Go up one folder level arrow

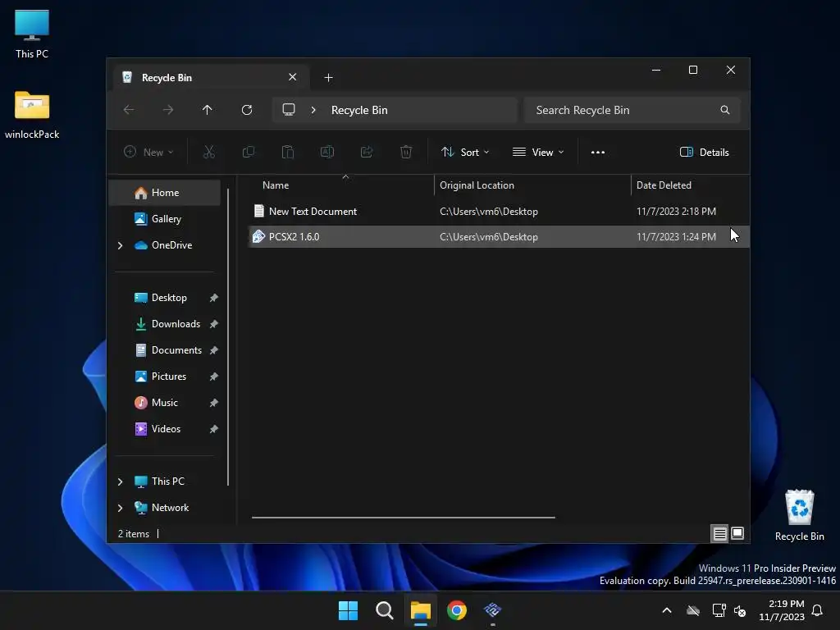(x=208, y=110)
